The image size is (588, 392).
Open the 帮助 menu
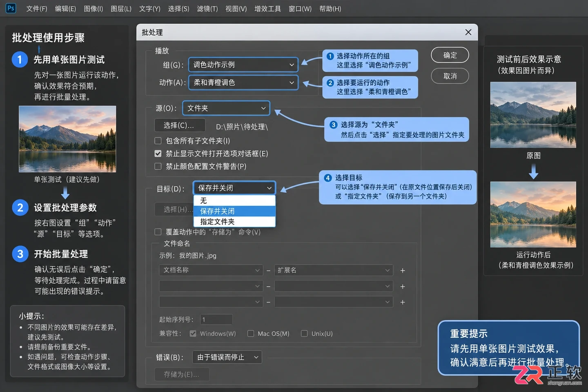(330, 9)
